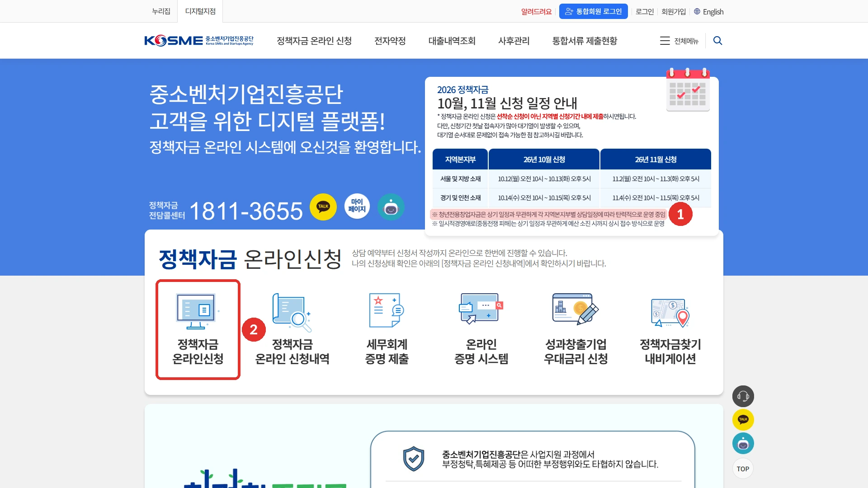Viewport: 868px width, 488px height.
Task: Open the search magnifier icon in header
Action: [717, 41]
